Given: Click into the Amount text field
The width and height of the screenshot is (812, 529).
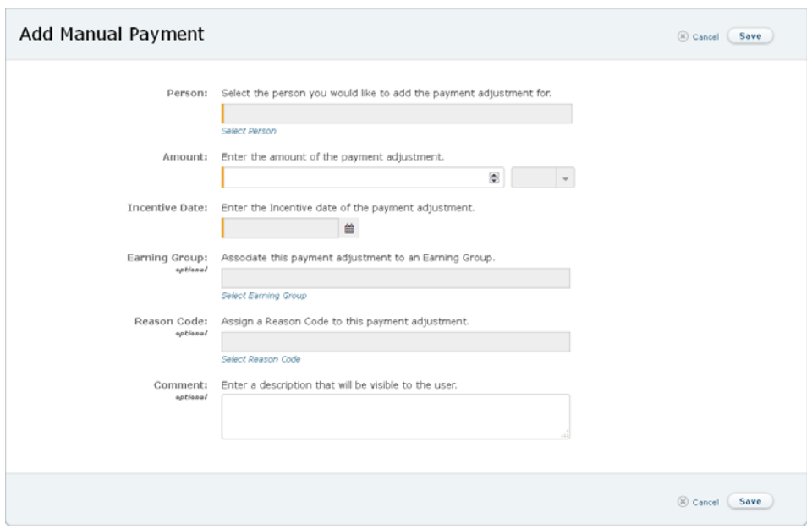Looking at the screenshot, I should point(355,178).
